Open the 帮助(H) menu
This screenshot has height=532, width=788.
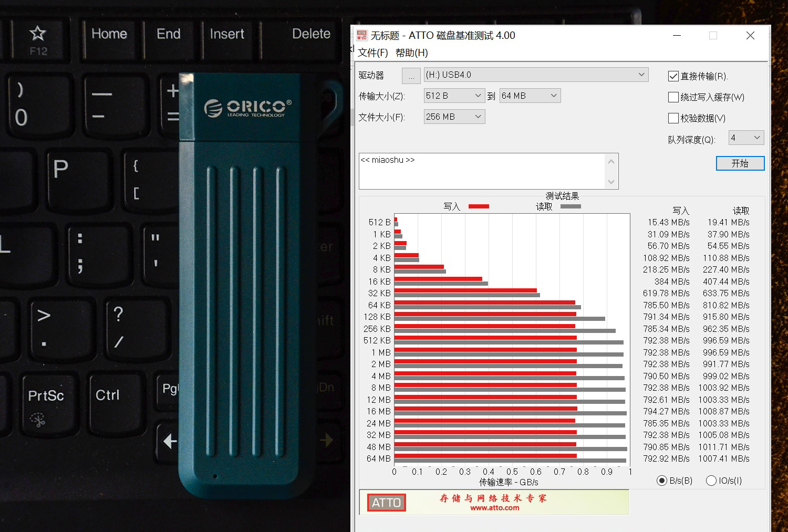pos(412,53)
